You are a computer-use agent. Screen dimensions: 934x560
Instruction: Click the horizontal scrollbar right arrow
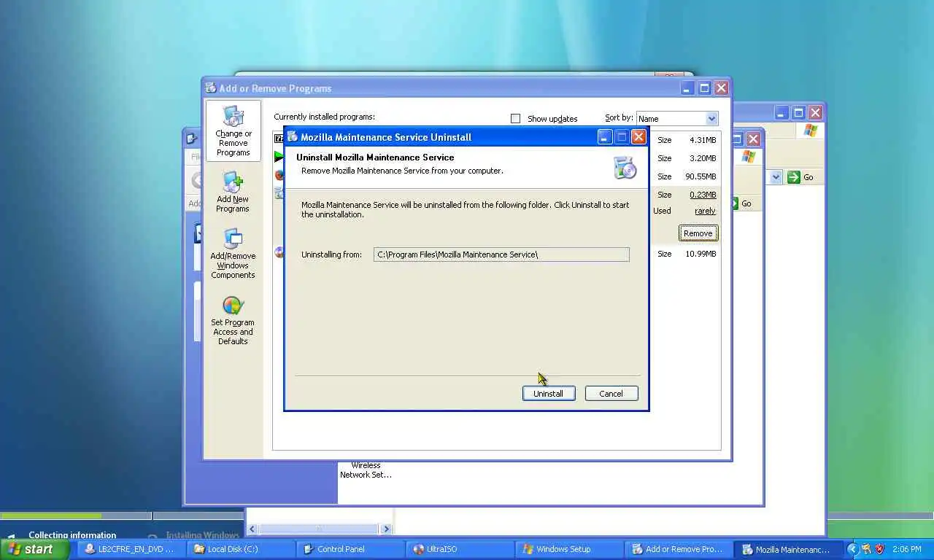click(386, 529)
